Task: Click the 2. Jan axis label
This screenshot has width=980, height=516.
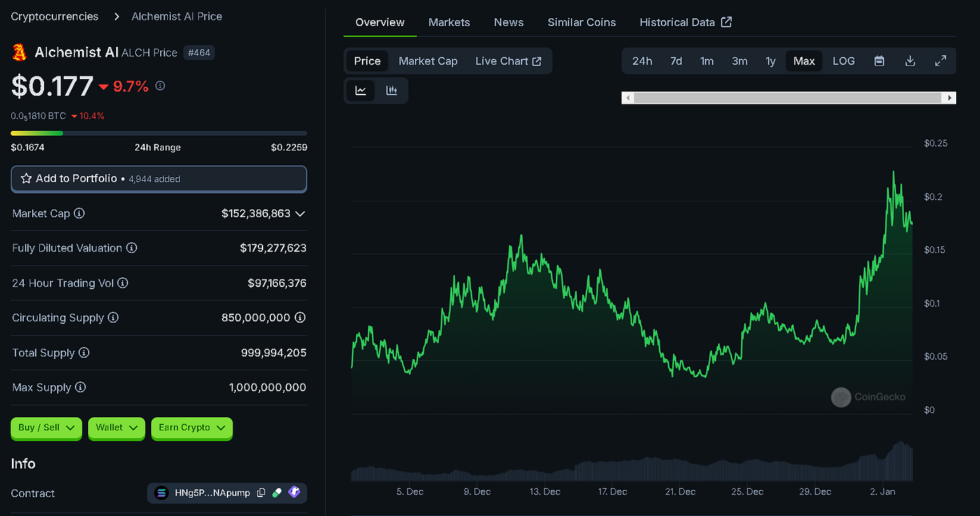Action: (x=883, y=491)
